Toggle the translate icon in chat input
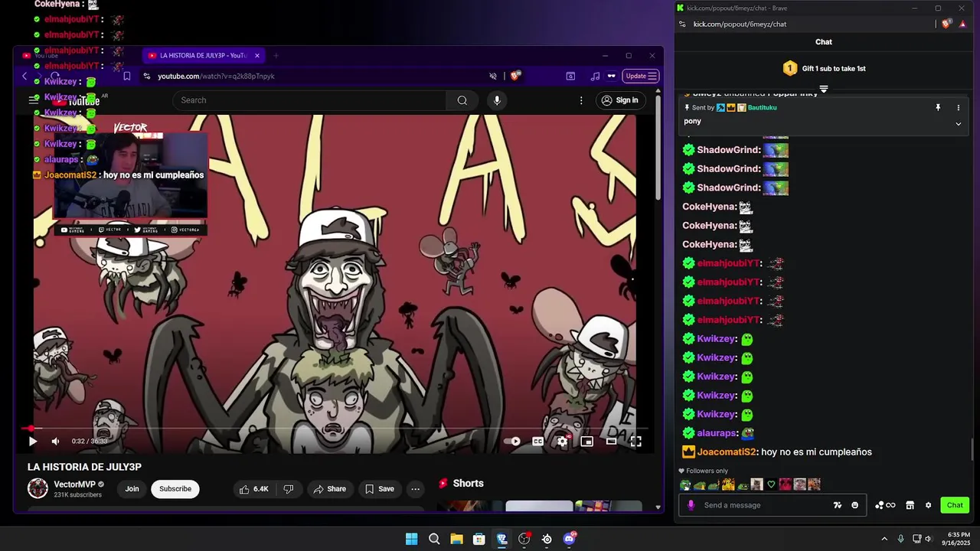The width and height of the screenshot is (980, 551). coord(837,505)
